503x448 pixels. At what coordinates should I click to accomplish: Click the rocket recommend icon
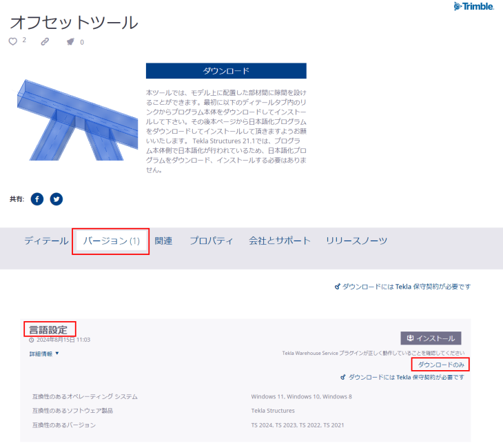click(x=70, y=42)
